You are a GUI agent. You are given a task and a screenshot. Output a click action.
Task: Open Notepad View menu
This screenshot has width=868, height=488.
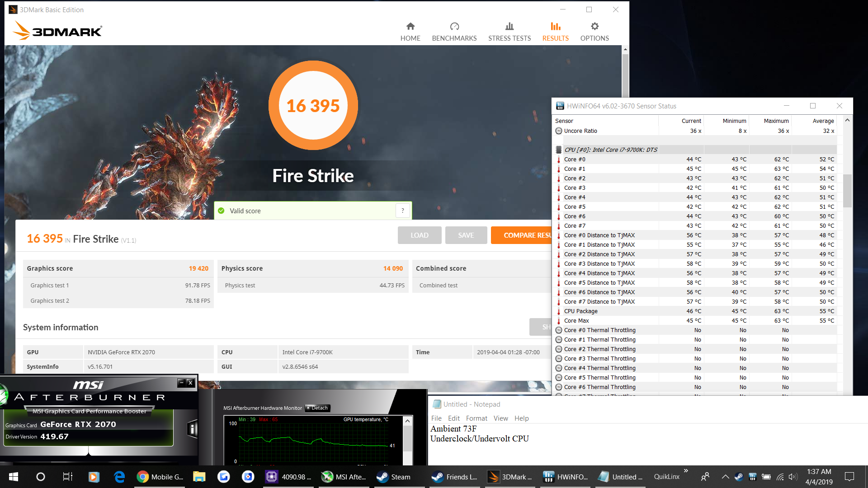point(500,418)
